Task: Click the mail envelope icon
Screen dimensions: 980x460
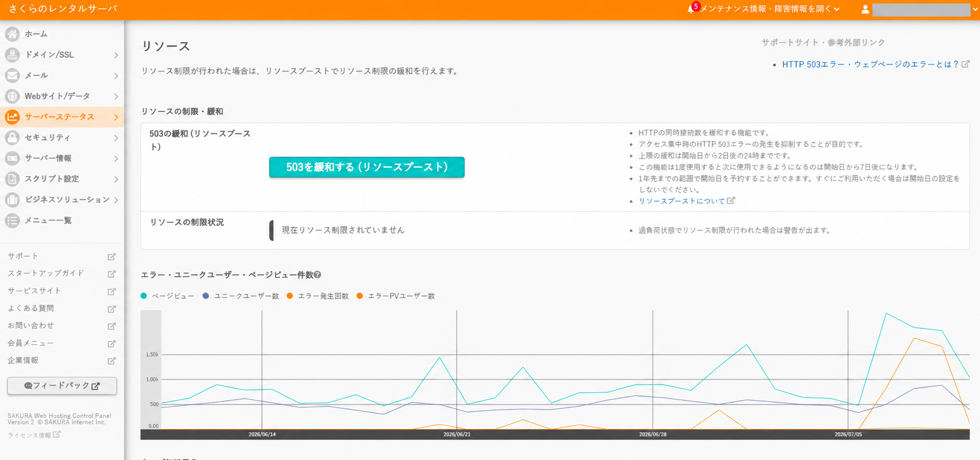Action: point(12,76)
